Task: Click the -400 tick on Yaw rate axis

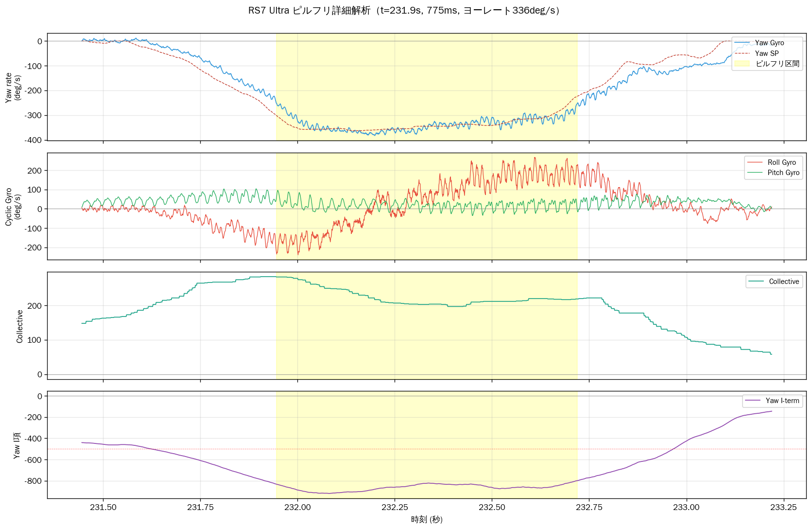Action: pos(34,140)
